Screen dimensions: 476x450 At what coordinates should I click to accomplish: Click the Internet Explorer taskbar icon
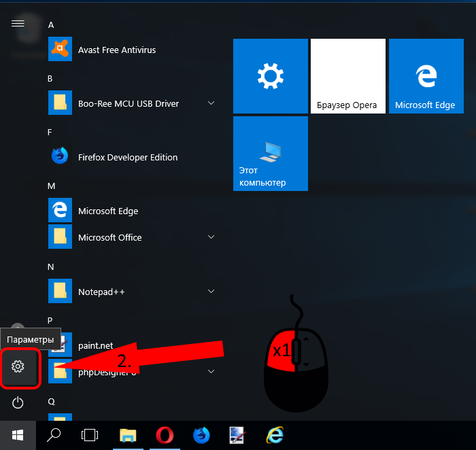[x=274, y=434]
